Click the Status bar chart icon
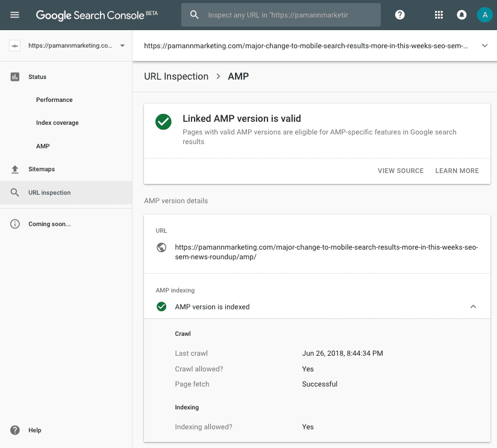The image size is (497, 448). pos(15,77)
